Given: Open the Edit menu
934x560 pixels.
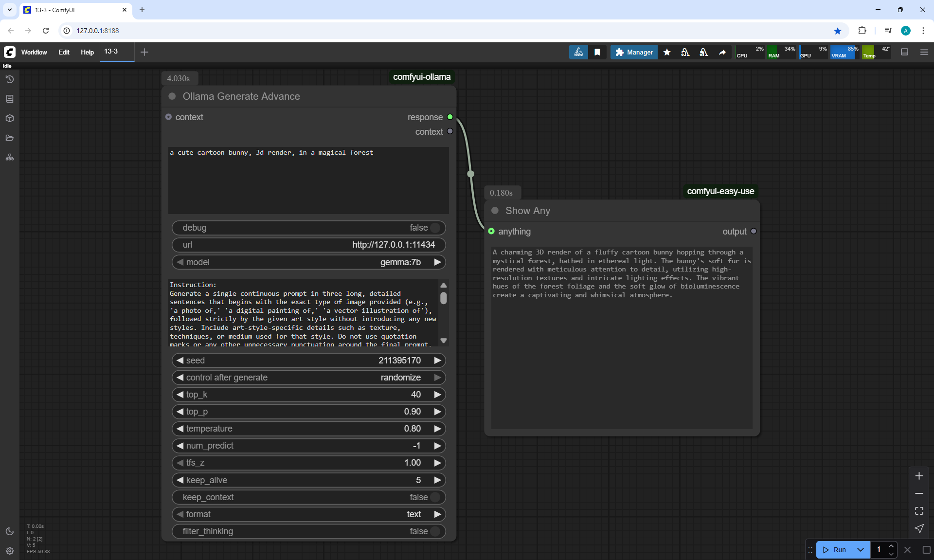Looking at the screenshot, I should [x=64, y=52].
